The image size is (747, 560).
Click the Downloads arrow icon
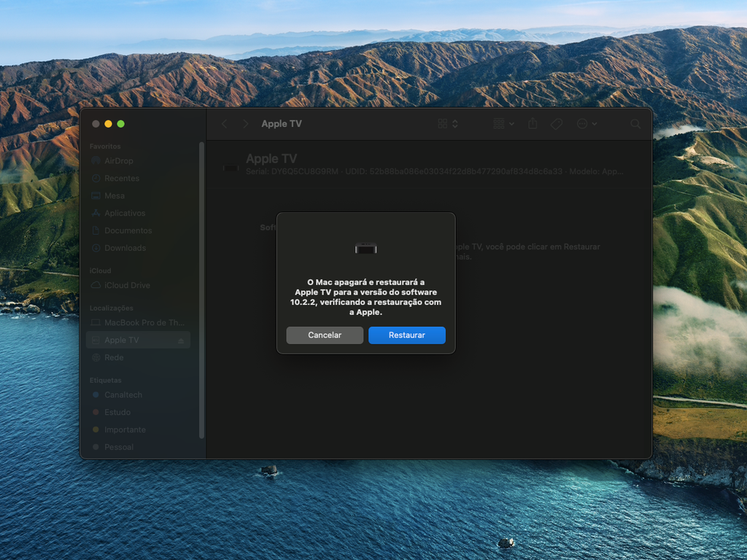tap(96, 248)
